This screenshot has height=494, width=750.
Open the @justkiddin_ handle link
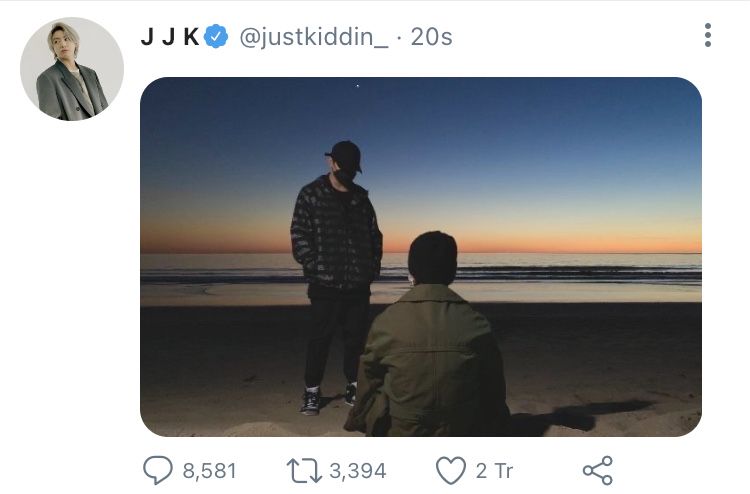point(314,37)
